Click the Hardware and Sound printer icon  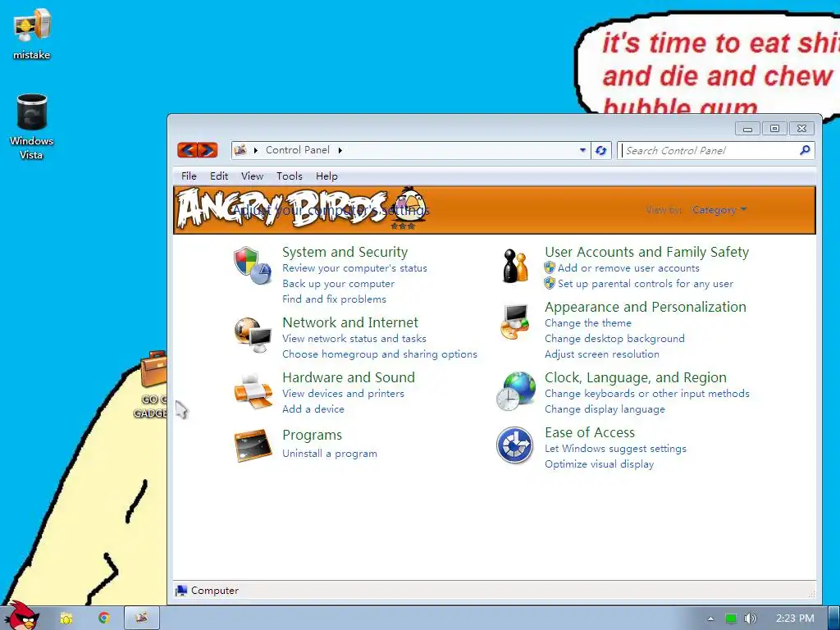[253, 391]
